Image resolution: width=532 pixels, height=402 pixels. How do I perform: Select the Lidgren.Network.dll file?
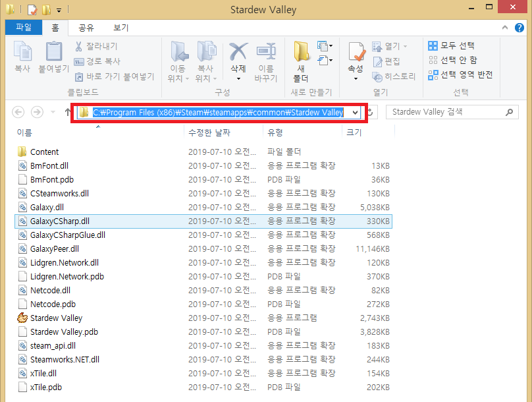(x=203, y=263)
